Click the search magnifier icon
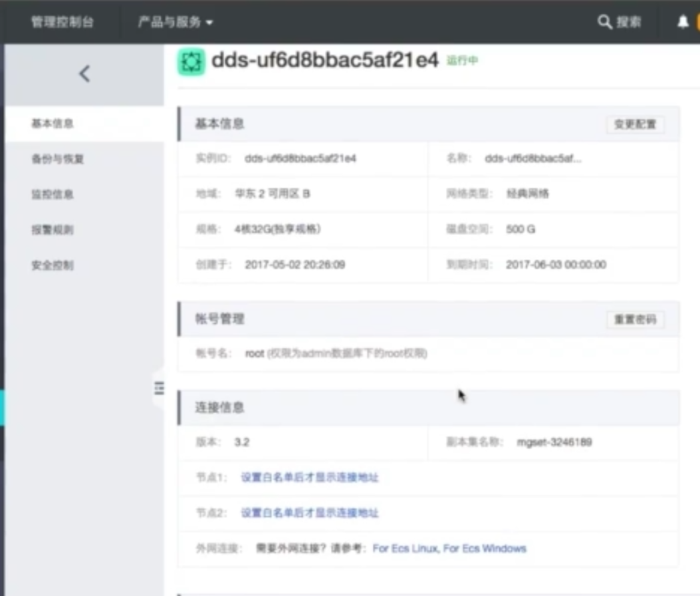 (604, 22)
